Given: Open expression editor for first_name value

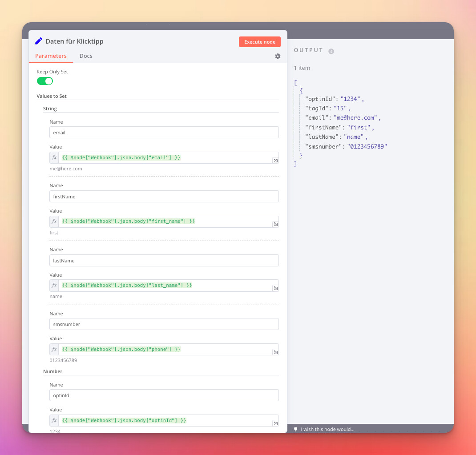Looking at the screenshot, I should [x=275, y=224].
